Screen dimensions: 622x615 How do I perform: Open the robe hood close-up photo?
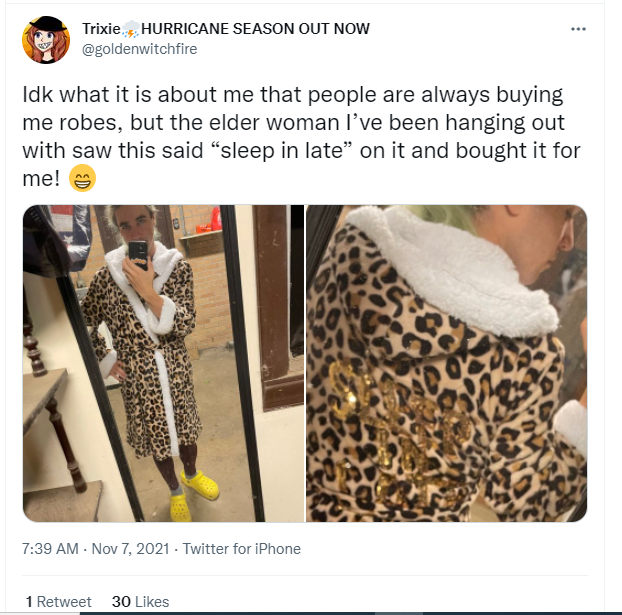point(446,363)
